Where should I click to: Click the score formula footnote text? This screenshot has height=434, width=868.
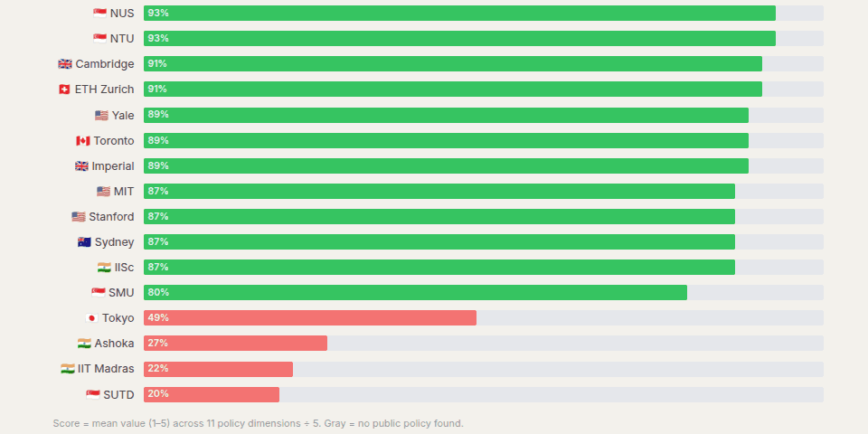click(258, 423)
